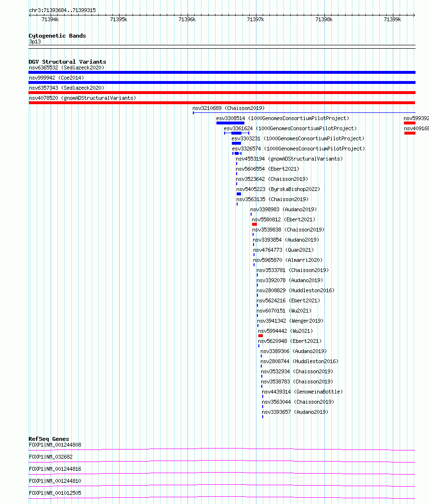The image size is (429, 504).
Task: Click the 71398k ruler position
Action: (324, 20)
